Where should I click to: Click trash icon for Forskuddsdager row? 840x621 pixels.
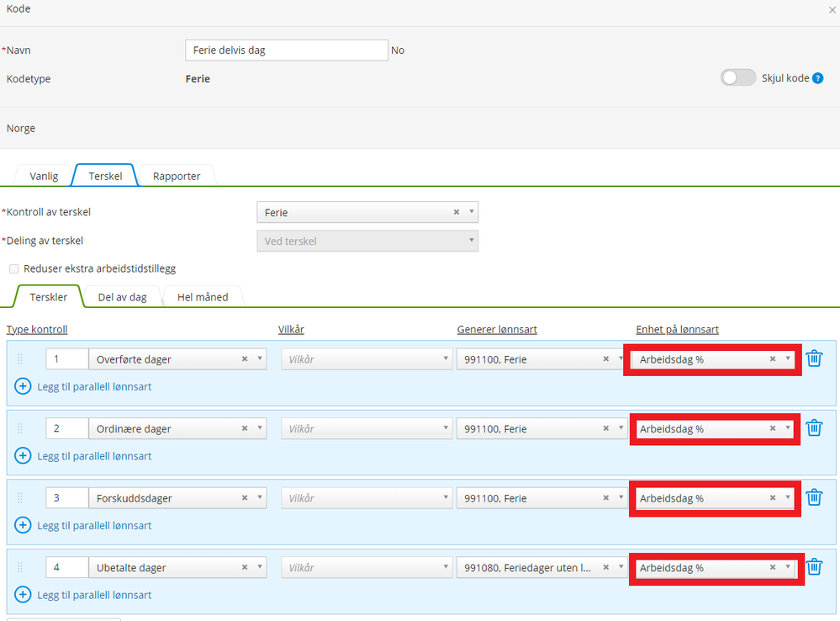(814, 497)
